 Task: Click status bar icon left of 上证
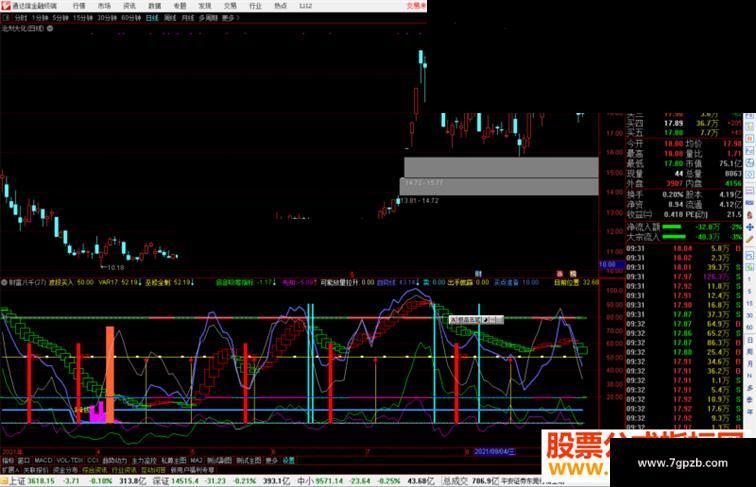(4, 481)
